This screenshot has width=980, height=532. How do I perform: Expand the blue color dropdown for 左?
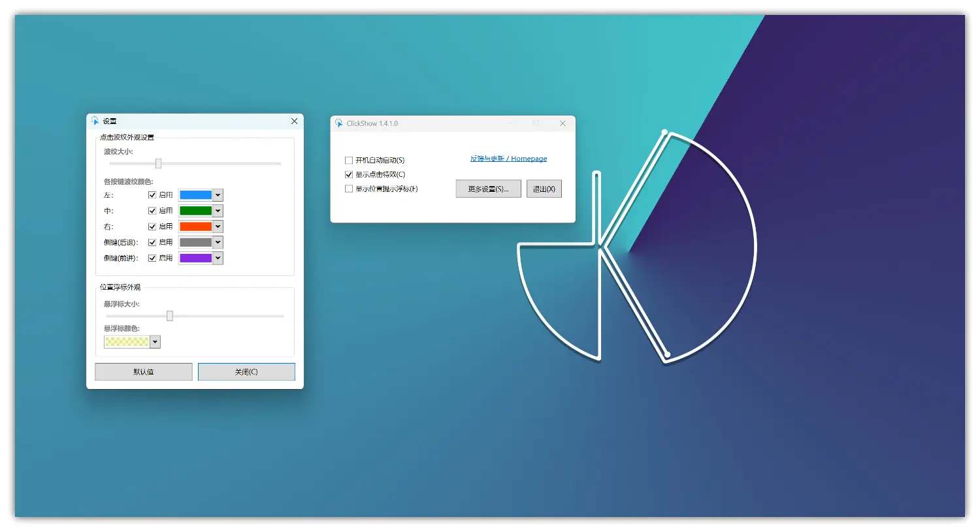point(218,195)
